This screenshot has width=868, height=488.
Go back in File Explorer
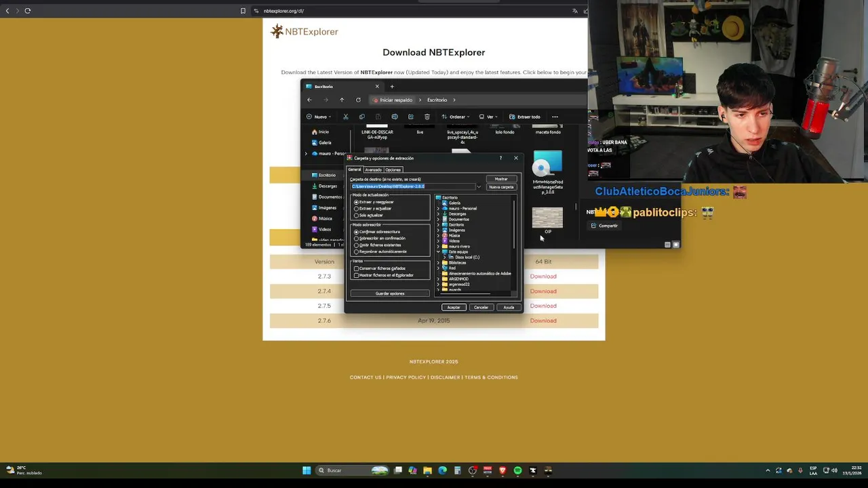pos(309,100)
